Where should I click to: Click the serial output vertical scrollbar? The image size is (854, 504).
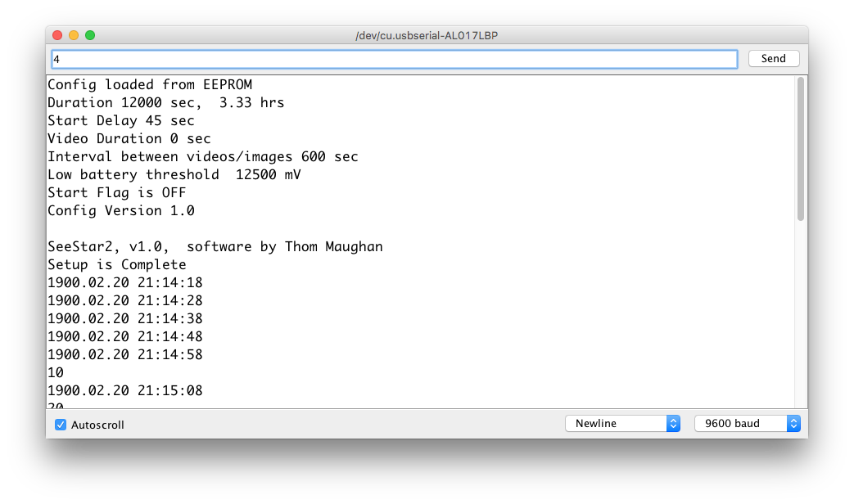click(800, 149)
